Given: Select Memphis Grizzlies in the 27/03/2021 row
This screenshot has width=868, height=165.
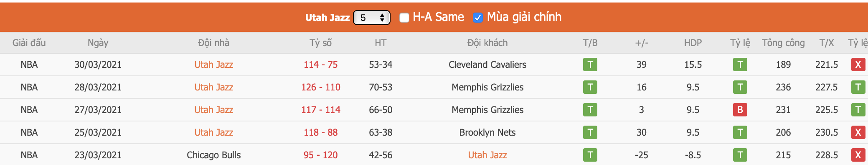Looking at the screenshot, I should (x=487, y=110).
